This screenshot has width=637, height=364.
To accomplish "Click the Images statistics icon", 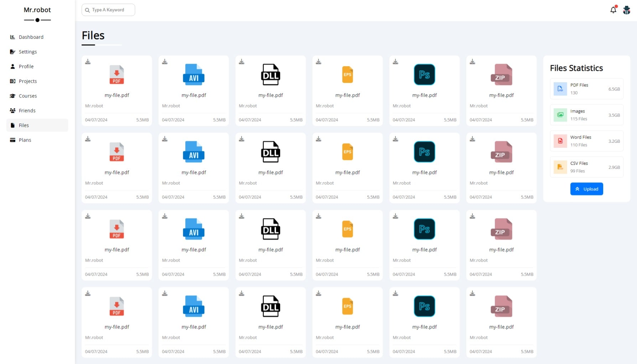I will coord(560,115).
